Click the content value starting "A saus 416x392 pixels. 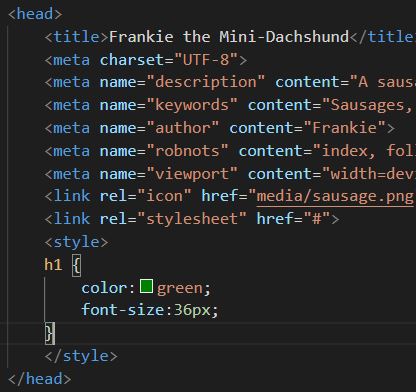point(382,82)
